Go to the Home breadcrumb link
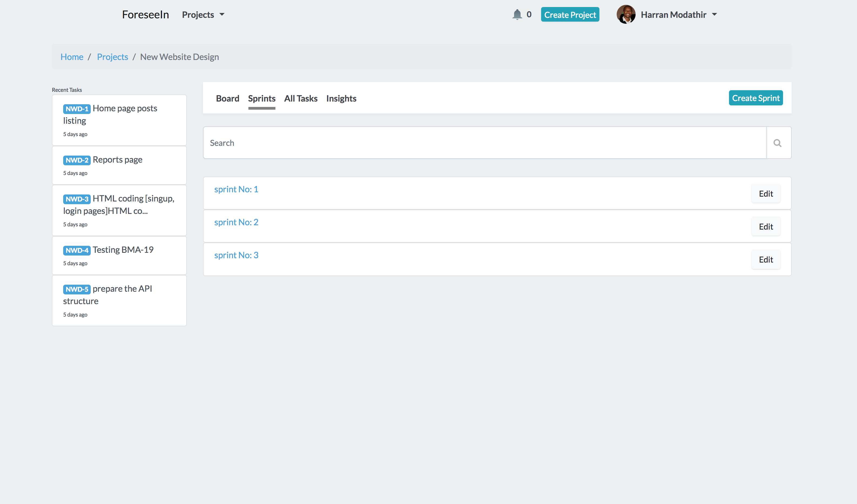This screenshot has height=504, width=857. 72,57
